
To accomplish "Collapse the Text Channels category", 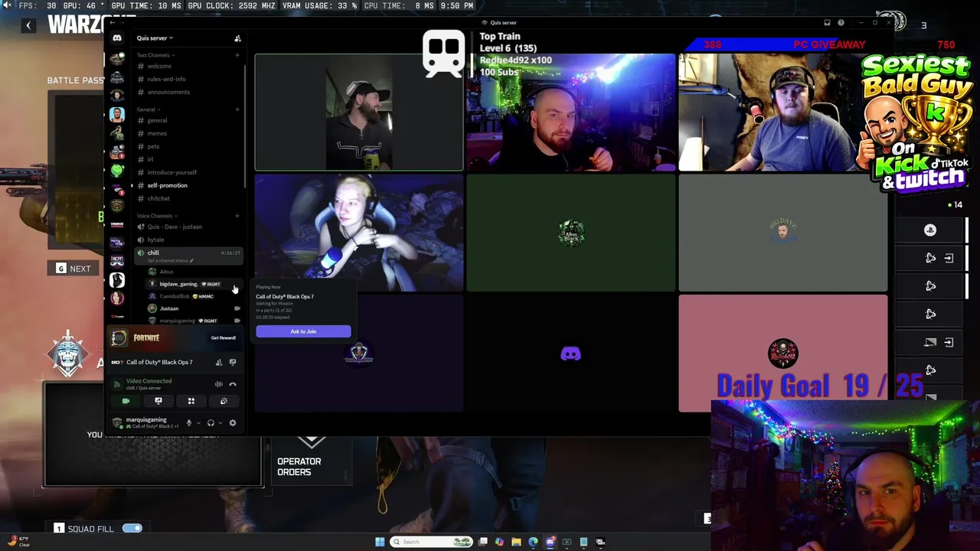I will click(155, 55).
